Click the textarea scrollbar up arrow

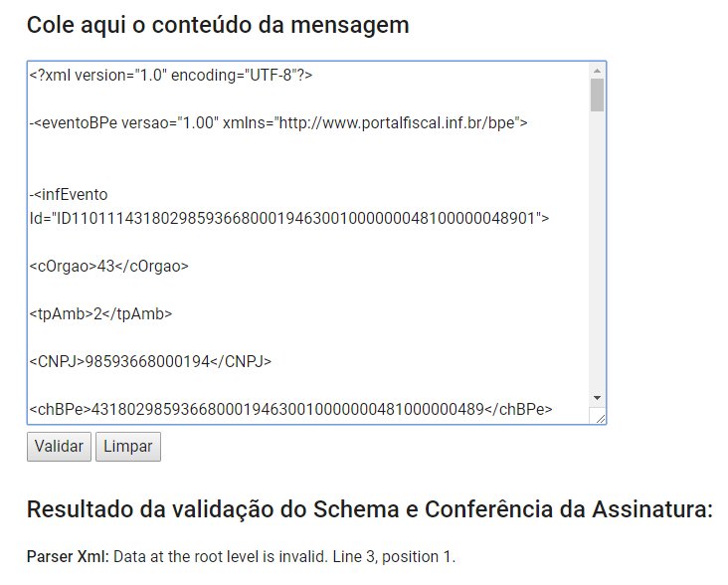pos(597,71)
